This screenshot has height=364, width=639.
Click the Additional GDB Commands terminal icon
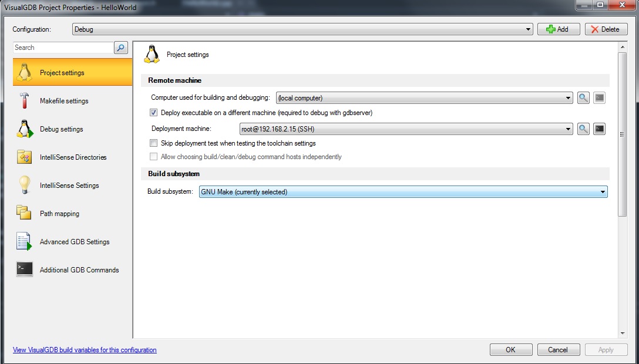tap(25, 269)
